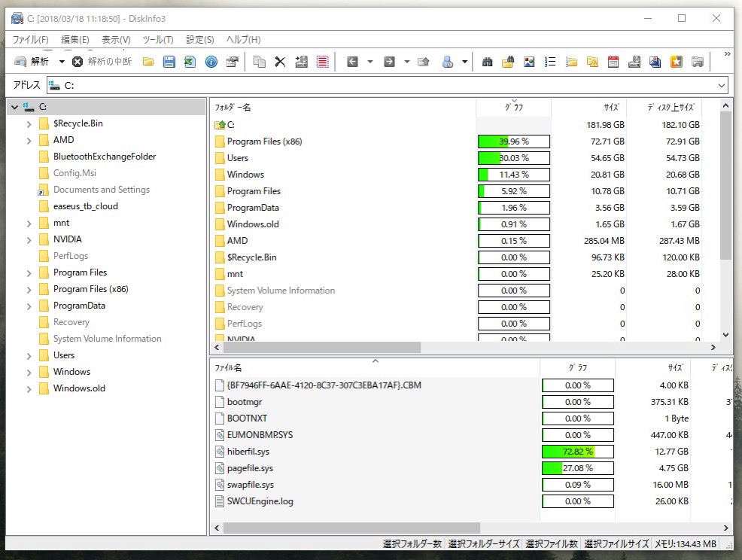Click the save floppy disk toolbar icon
This screenshot has height=560, width=742.
coord(169,62)
